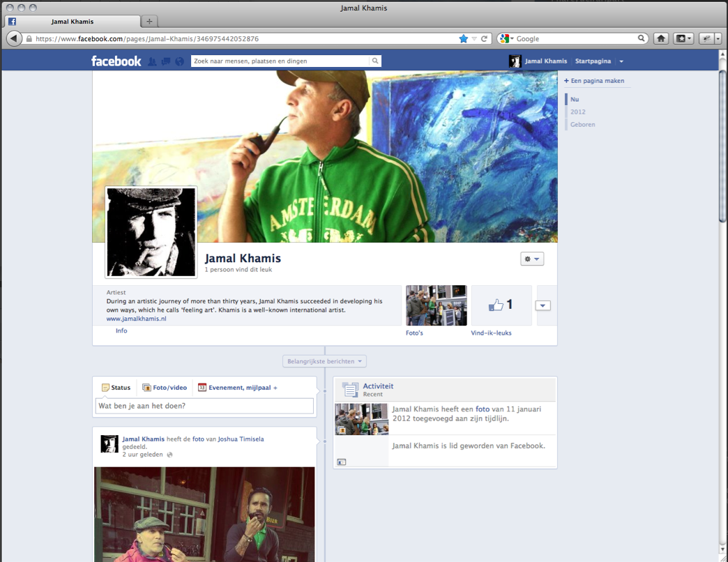Click Jamal Khamis avatar beside shared post

tap(109, 443)
